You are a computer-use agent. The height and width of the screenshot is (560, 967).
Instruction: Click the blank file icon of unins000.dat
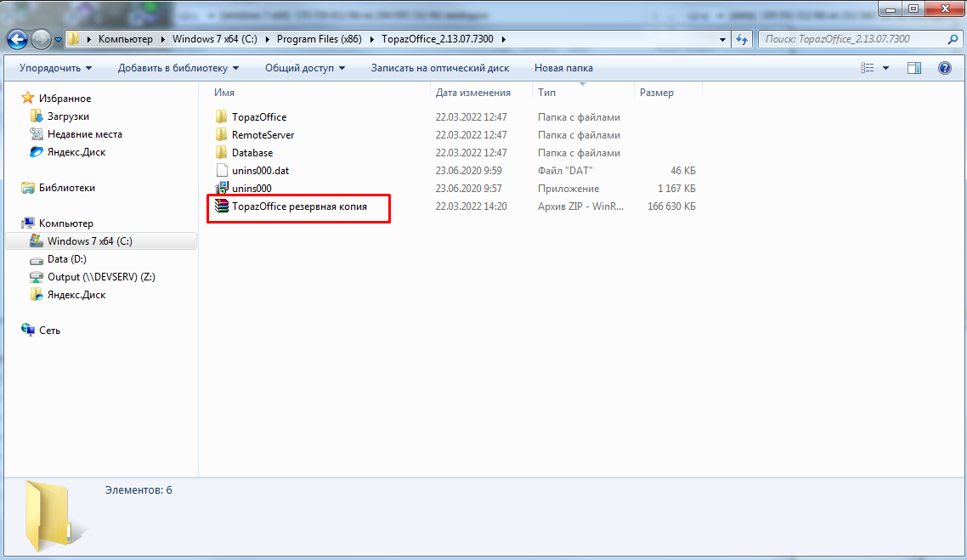click(x=222, y=170)
